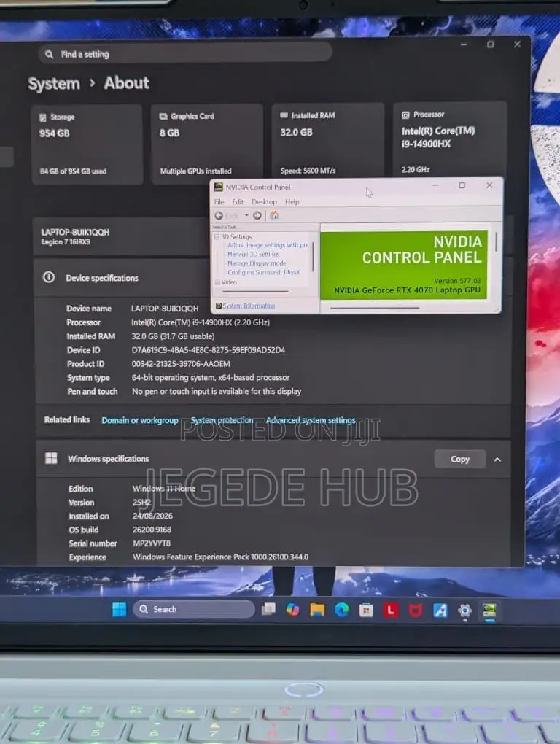560x744 pixels.
Task: Copy the Windows specifications
Action: click(x=460, y=460)
